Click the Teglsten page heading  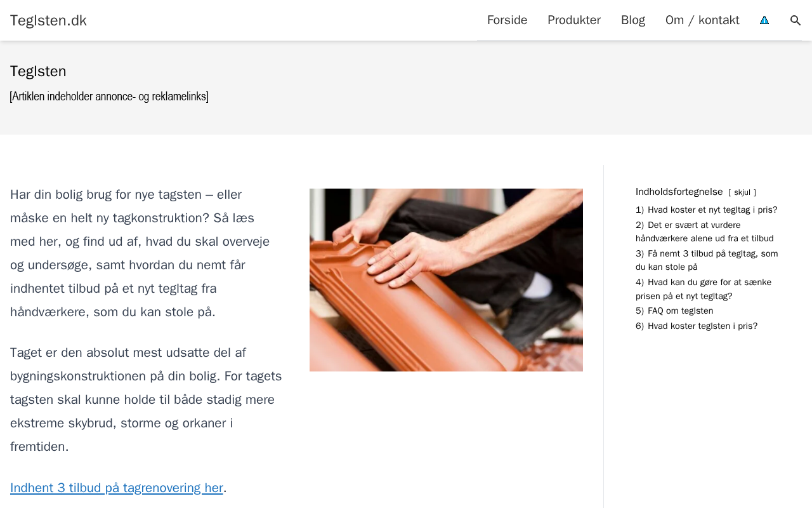click(38, 71)
